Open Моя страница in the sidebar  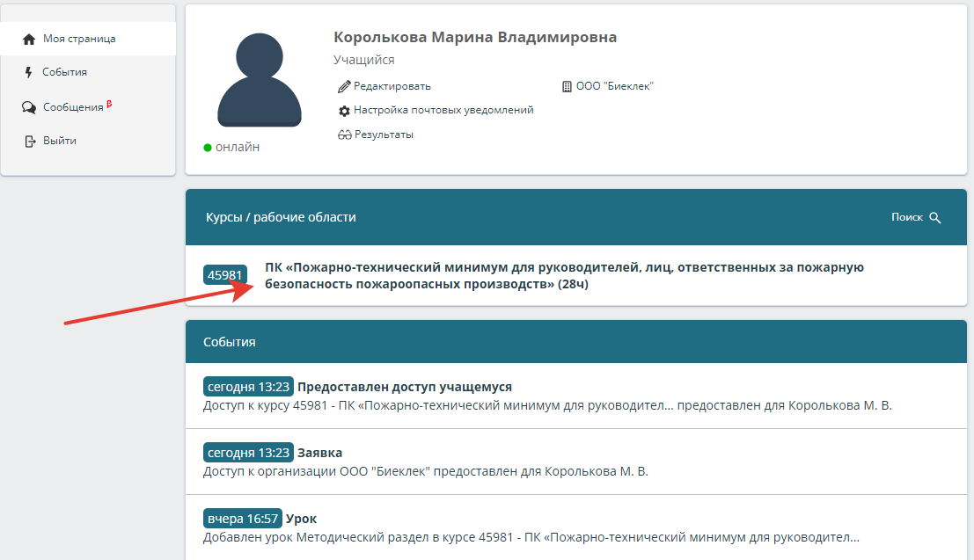point(79,40)
